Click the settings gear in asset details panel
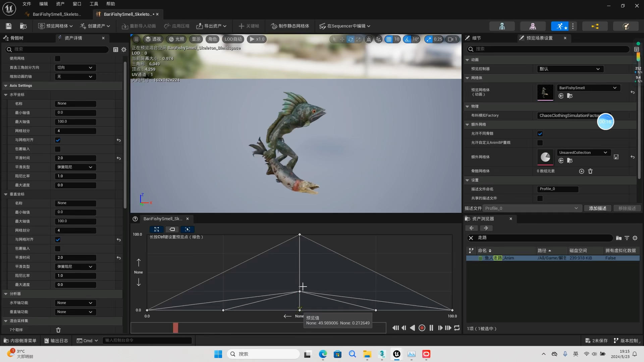The image size is (644, 362). point(124,50)
